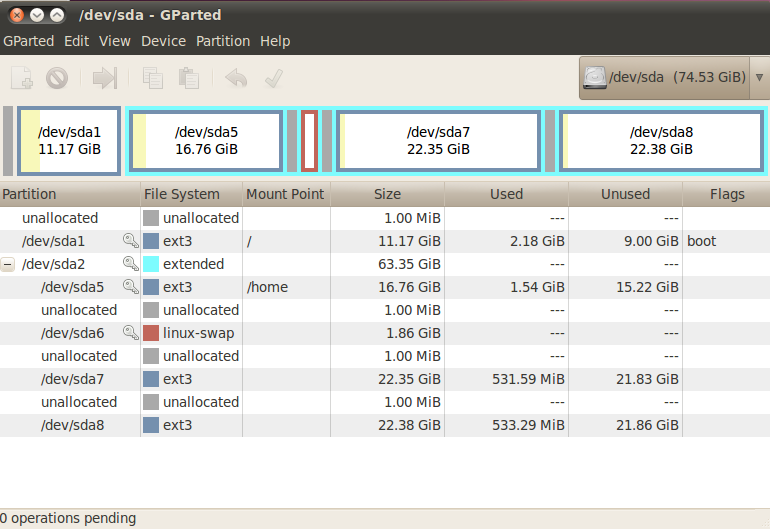Viewport: 770px width, 529px height.
Task: Open the Partition menu
Action: (223, 41)
